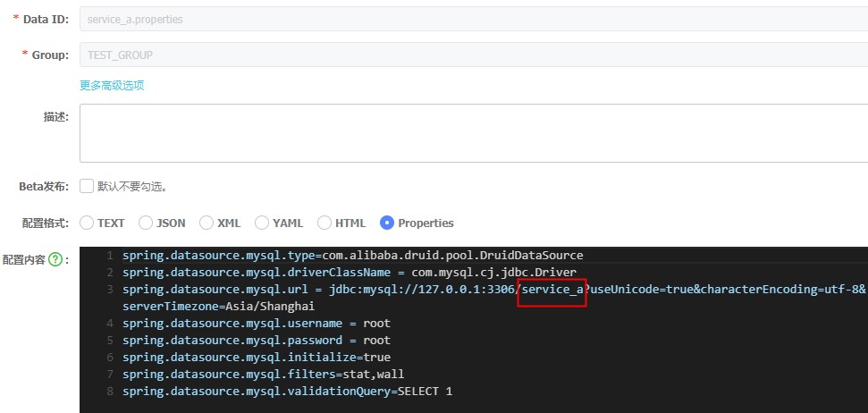Open the 更多高级选项 link
The height and width of the screenshot is (413, 868).
click(x=112, y=86)
